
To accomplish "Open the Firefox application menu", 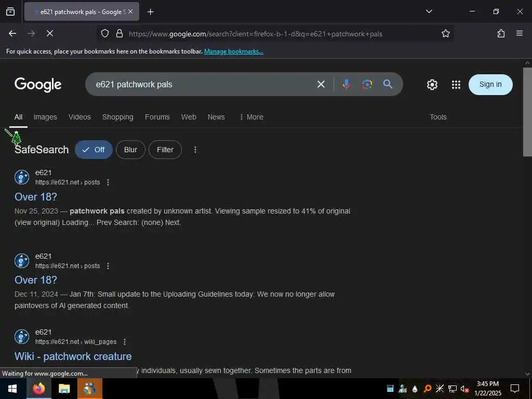I will [x=520, y=33].
